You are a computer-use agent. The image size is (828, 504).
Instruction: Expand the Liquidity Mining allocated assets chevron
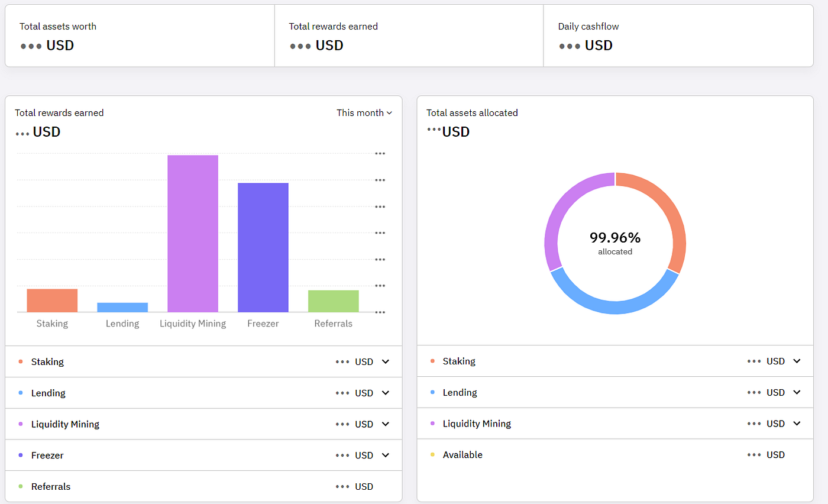pyautogui.click(x=797, y=424)
